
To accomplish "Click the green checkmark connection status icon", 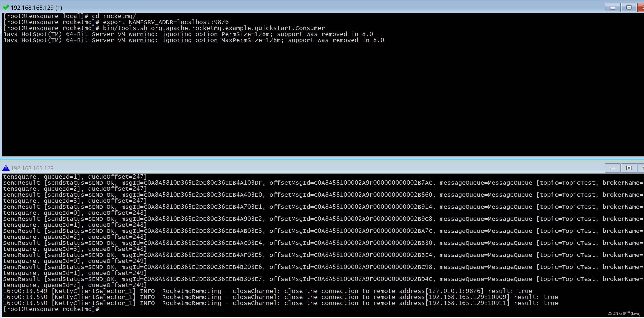I will point(6,7).
